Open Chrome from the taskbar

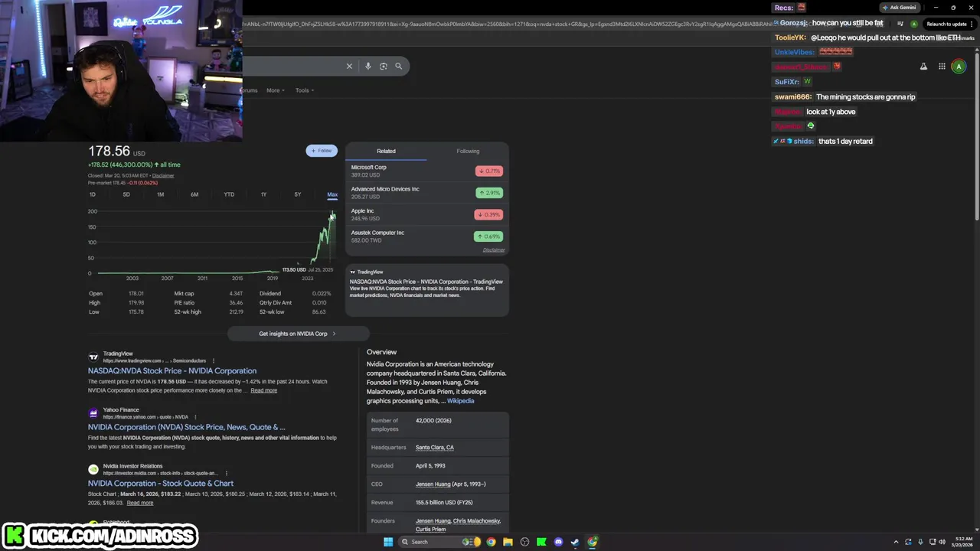[491, 542]
